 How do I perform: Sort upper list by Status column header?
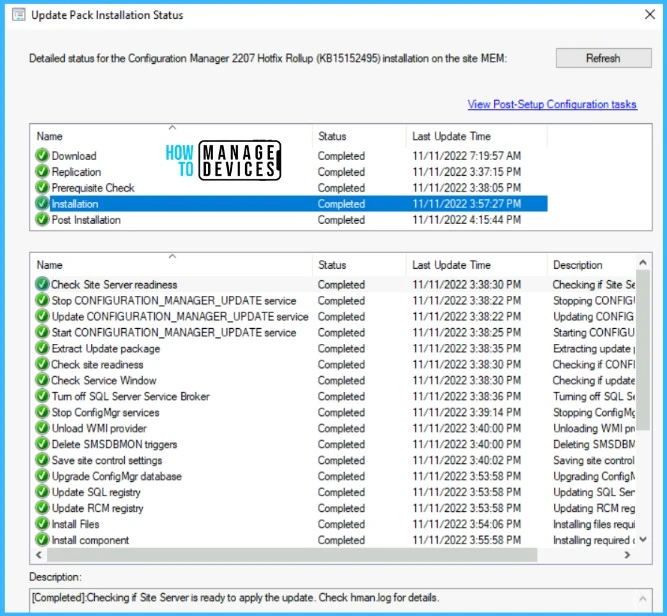pos(359,136)
